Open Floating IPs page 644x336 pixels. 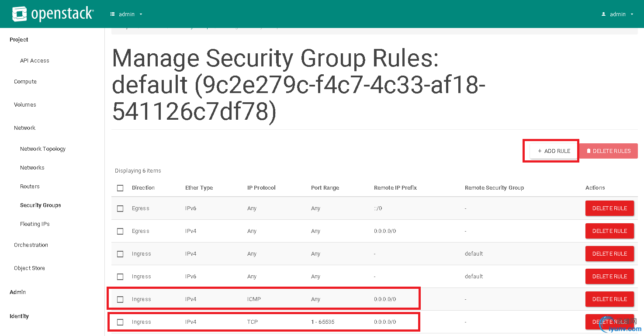[35, 224]
